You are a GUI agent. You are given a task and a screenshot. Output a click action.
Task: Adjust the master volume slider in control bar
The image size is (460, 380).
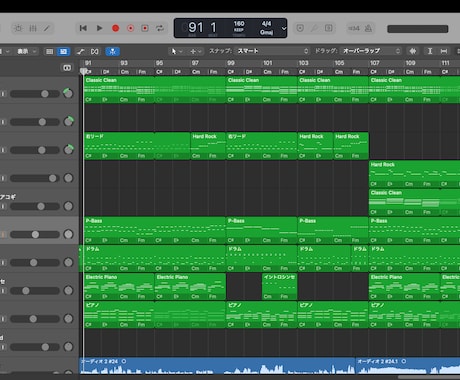coord(417,29)
